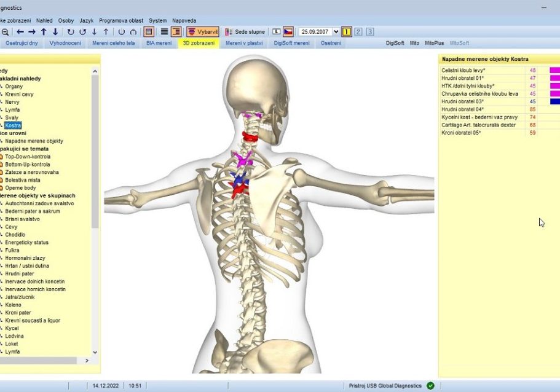Click the left panel scroll down arrow
This screenshot has height=392, width=560.
95,352
